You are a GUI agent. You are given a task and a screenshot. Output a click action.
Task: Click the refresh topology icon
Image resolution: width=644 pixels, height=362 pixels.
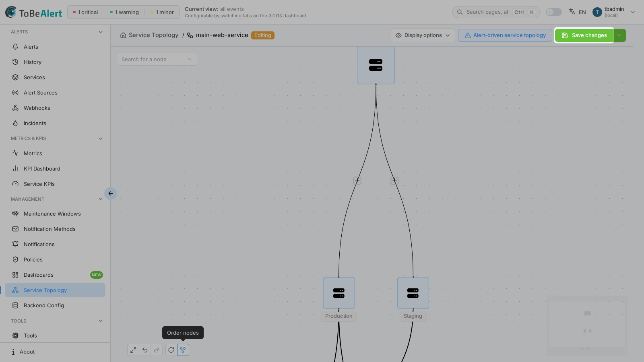[x=171, y=350]
